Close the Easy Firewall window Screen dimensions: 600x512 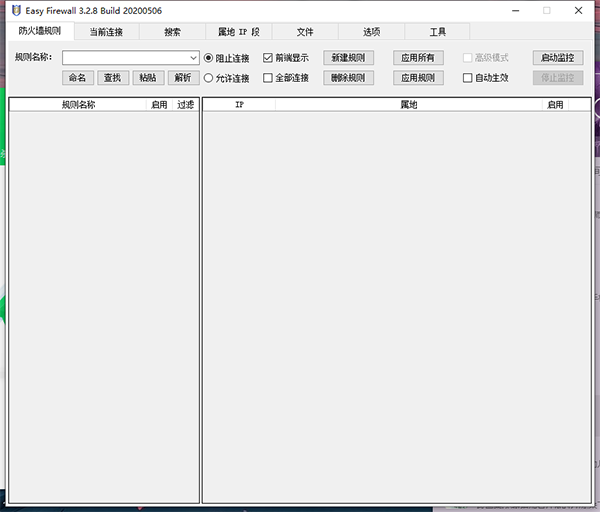pyautogui.click(x=578, y=11)
